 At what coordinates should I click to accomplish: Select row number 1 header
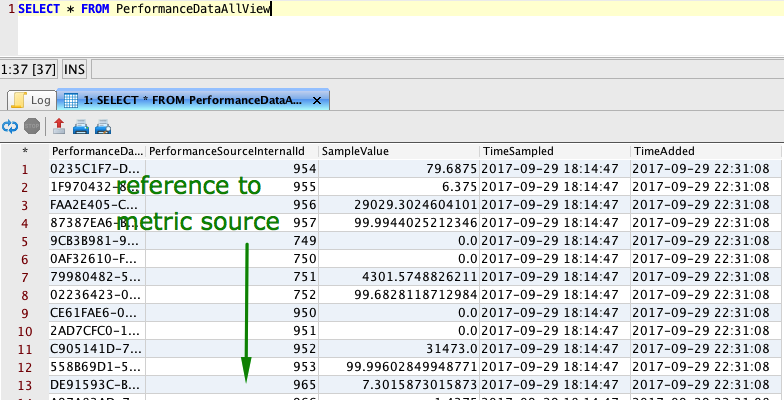[x=25, y=170]
